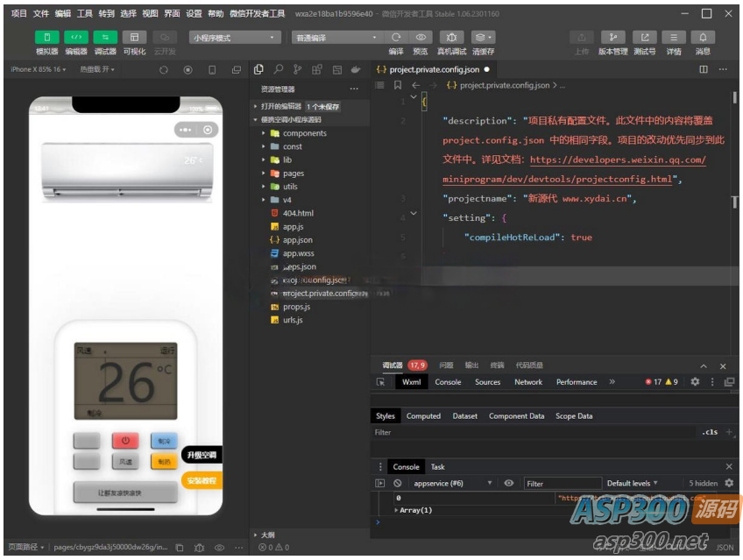Click the compile refresh icon

pos(396,37)
